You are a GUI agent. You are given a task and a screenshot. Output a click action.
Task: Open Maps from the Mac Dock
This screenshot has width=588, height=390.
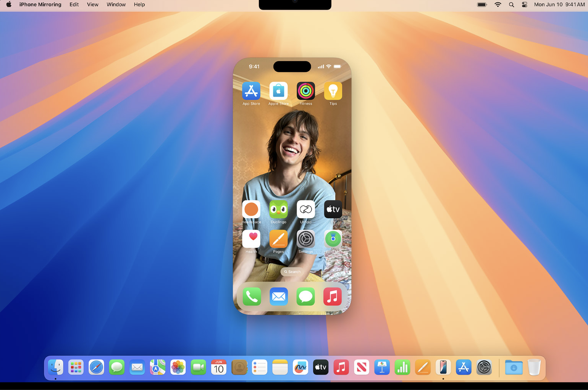pos(158,367)
